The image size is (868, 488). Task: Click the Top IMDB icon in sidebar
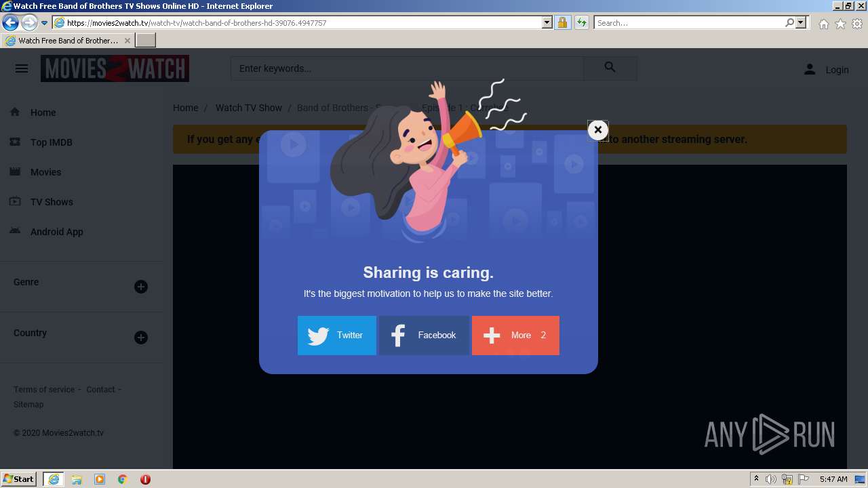coord(15,142)
